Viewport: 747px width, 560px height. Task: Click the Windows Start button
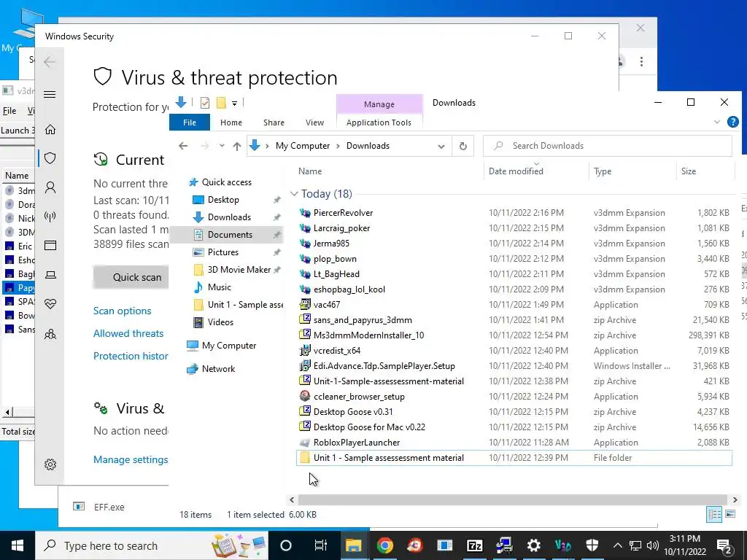click(18, 545)
